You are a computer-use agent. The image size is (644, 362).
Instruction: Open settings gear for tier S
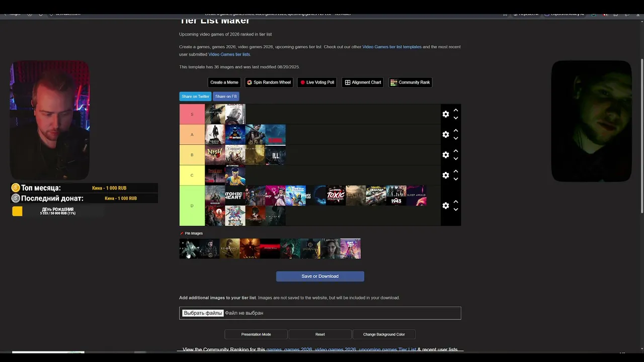445,114
